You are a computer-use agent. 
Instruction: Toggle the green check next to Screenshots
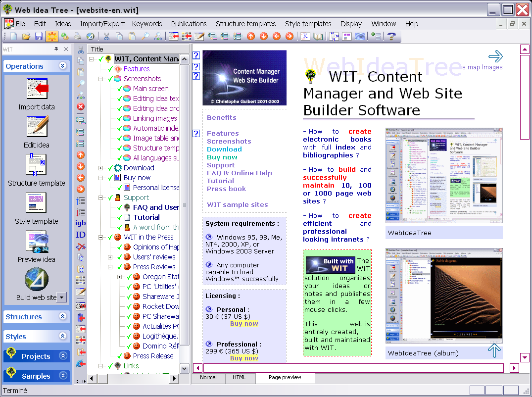coord(110,79)
